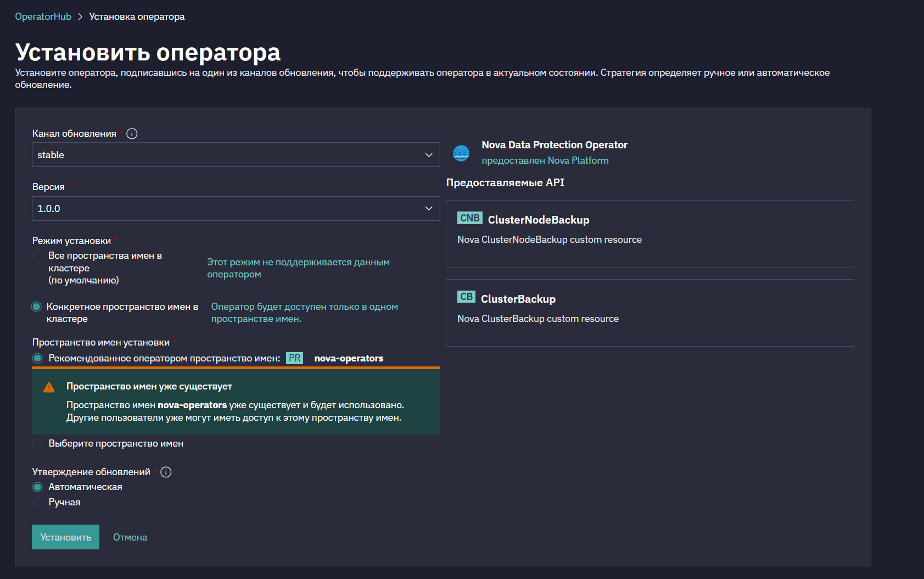Click the 'Установка оператора' breadcrumb text
This screenshot has width=924, height=579.
coord(137,16)
